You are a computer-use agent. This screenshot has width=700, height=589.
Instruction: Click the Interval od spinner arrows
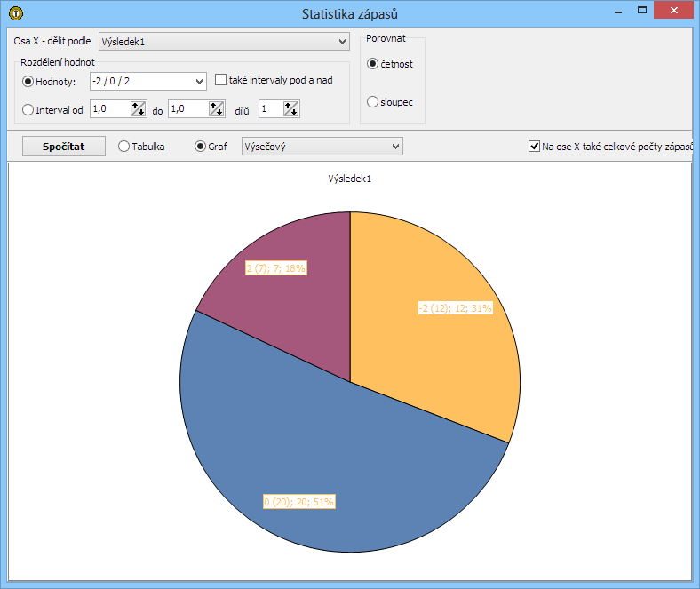click(138, 109)
